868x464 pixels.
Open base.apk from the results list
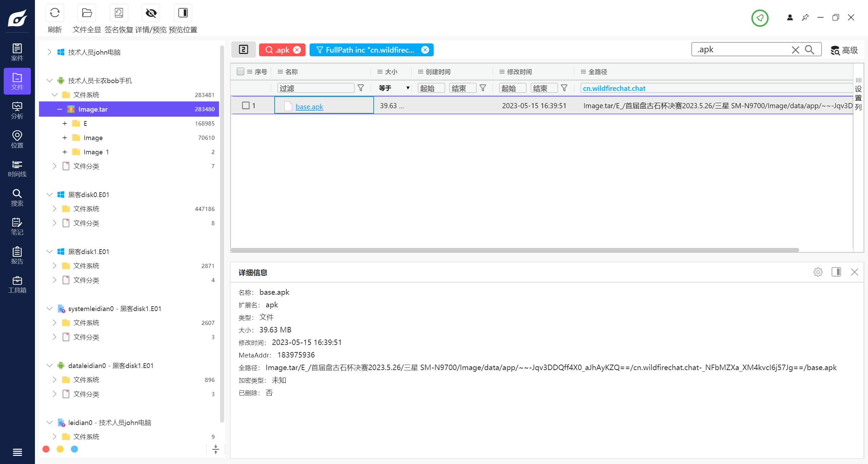click(309, 106)
